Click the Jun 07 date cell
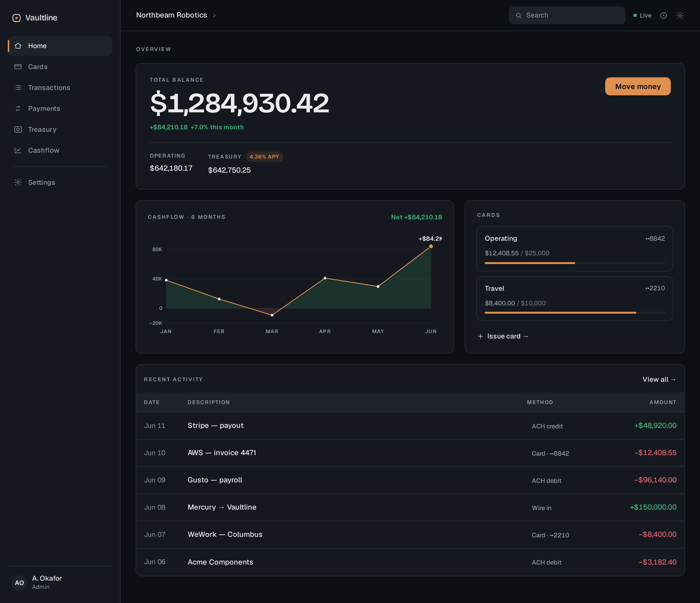This screenshot has height=603, width=700. point(155,535)
